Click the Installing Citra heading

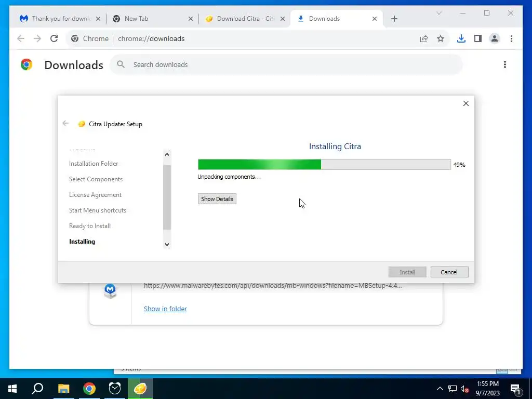click(335, 146)
